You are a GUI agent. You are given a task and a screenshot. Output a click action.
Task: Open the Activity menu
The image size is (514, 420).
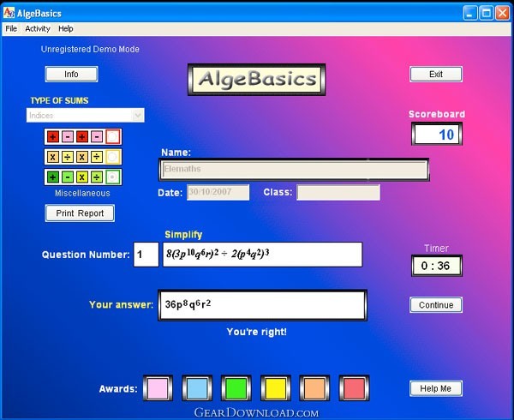[38, 29]
